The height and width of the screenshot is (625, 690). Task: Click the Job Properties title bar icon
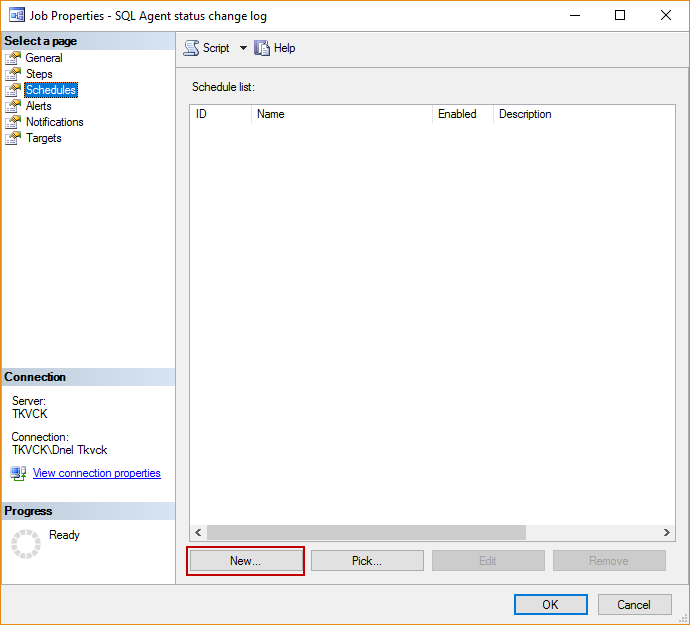pos(17,15)
